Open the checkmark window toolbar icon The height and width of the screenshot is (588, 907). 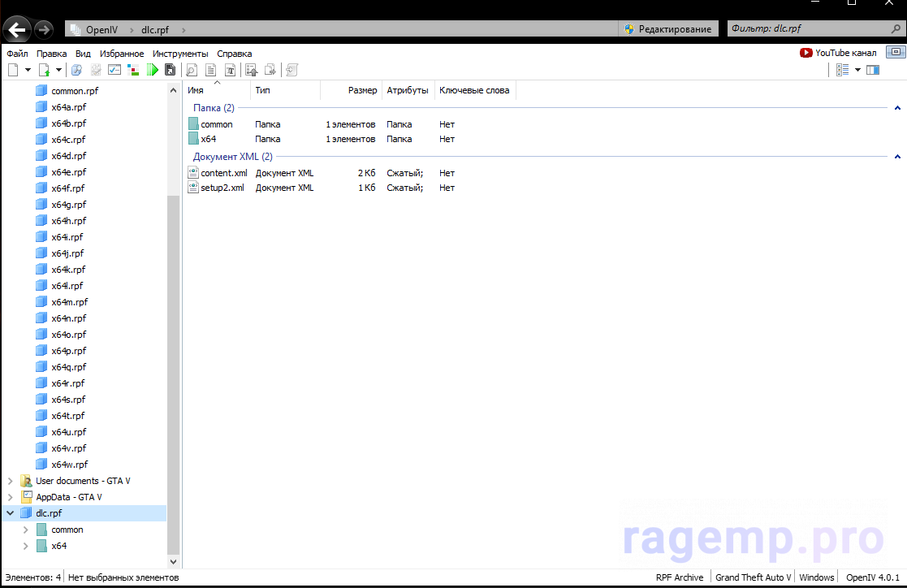tap(114, 70)
